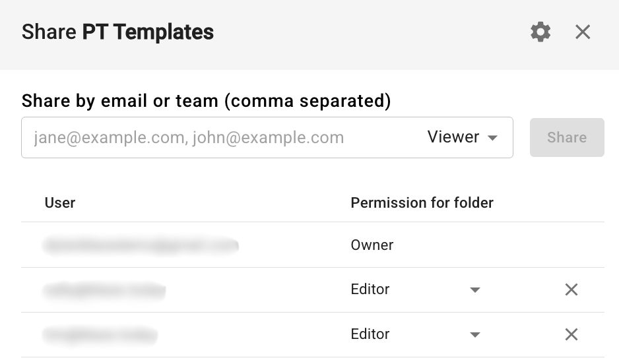Focus the email or team input field
Viewport: 619px width, 364px height.
point(218,138)
